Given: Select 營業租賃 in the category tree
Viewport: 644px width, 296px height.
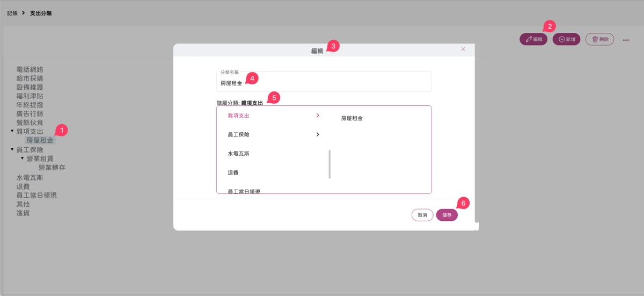Looking at the screenshot, I should click(x=40, y=159).
